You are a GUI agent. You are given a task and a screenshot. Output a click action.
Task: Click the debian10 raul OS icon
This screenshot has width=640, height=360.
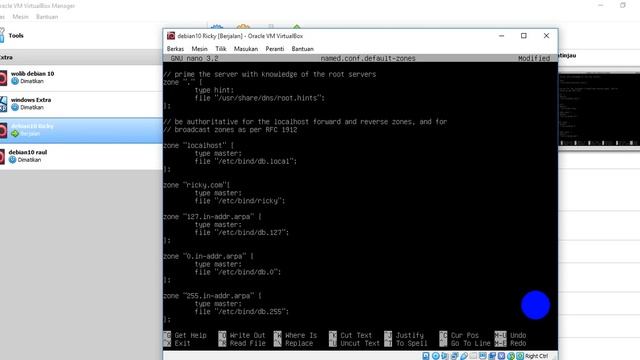2,156
